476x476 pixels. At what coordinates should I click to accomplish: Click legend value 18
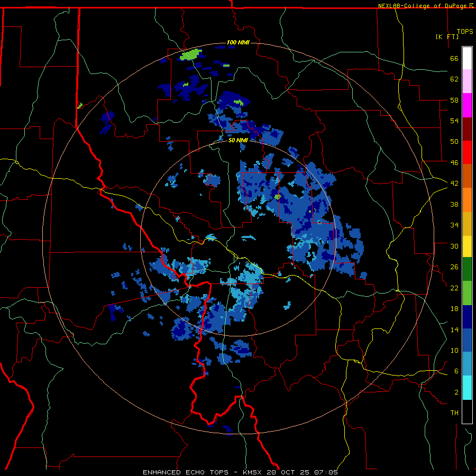[x=454, y=309]
